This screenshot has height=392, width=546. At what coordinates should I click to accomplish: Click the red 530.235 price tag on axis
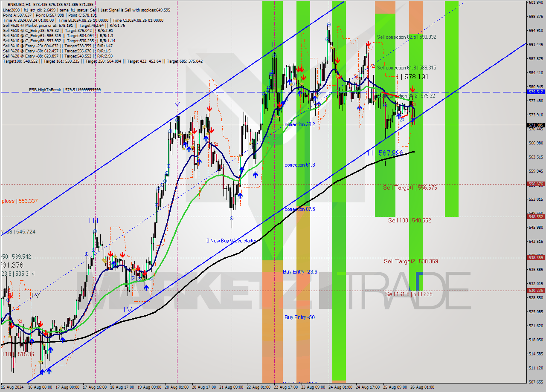point(536,290)
